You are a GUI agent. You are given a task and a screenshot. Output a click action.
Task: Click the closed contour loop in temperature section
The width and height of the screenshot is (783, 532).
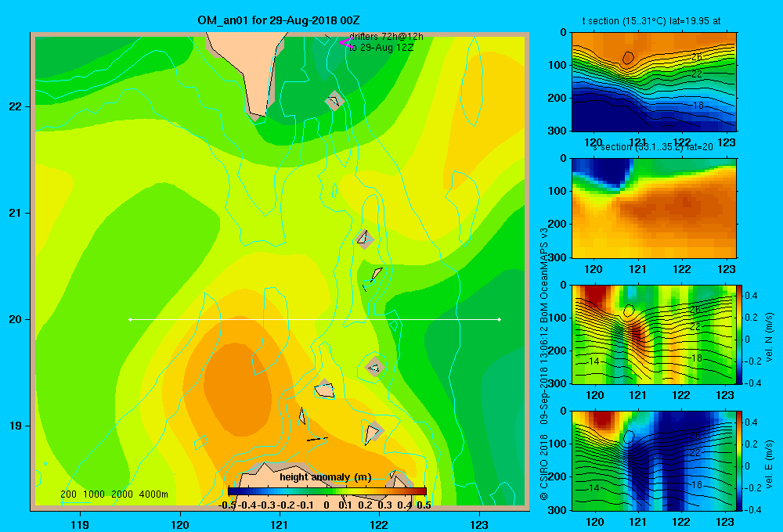(x=628, y=59)
